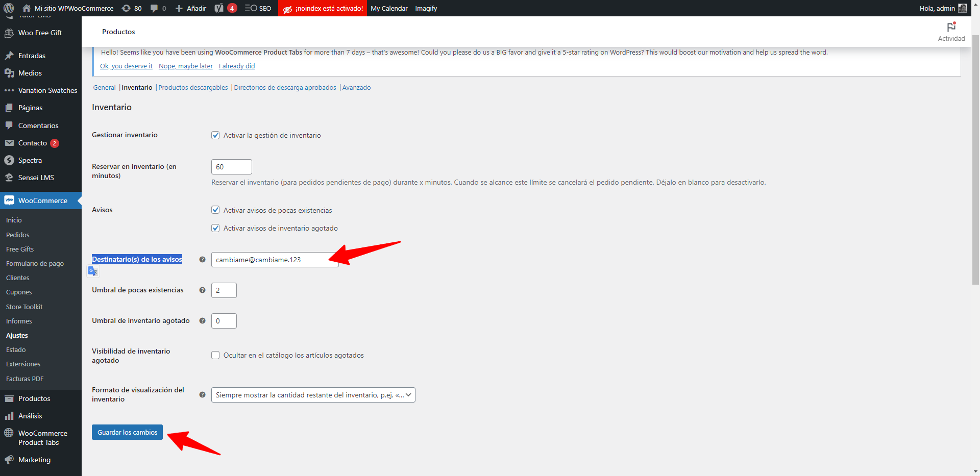980x476 pixels.
Task: Open Pedidos in WooCommerce submenu
Action: [18, 235]
